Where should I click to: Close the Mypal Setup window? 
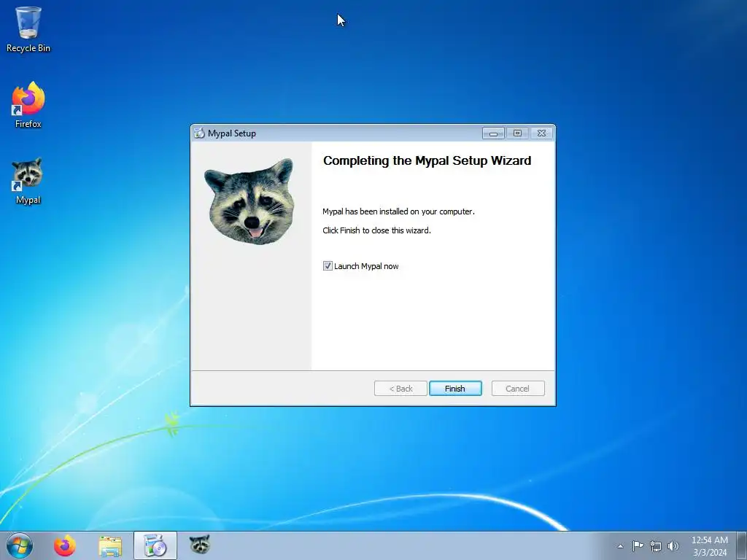[x=542, y=133]
